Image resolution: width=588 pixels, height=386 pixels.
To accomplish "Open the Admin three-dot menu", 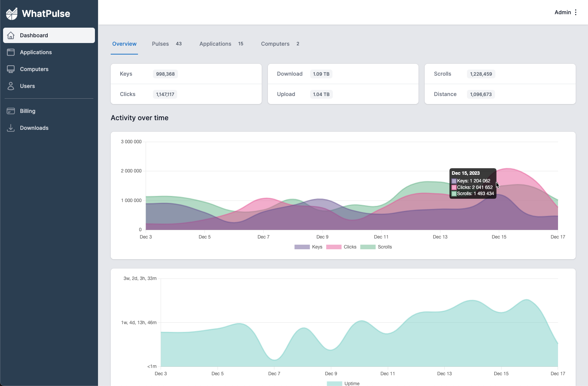I will click(576, 12).
